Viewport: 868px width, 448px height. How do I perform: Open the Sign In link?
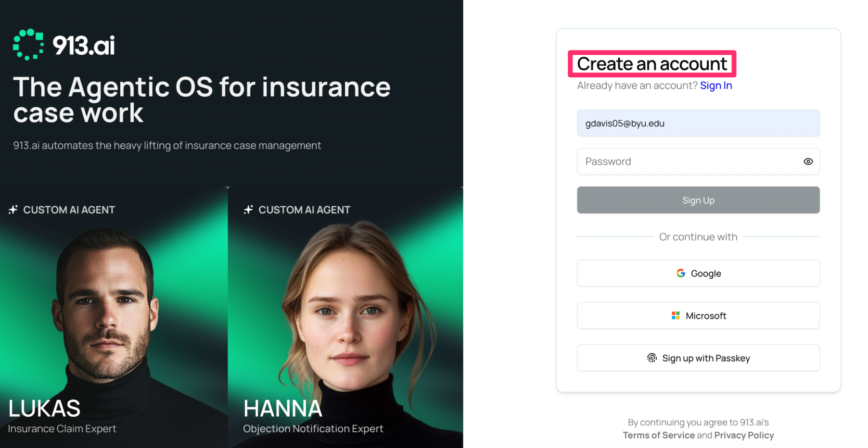(x=716, y=86)
